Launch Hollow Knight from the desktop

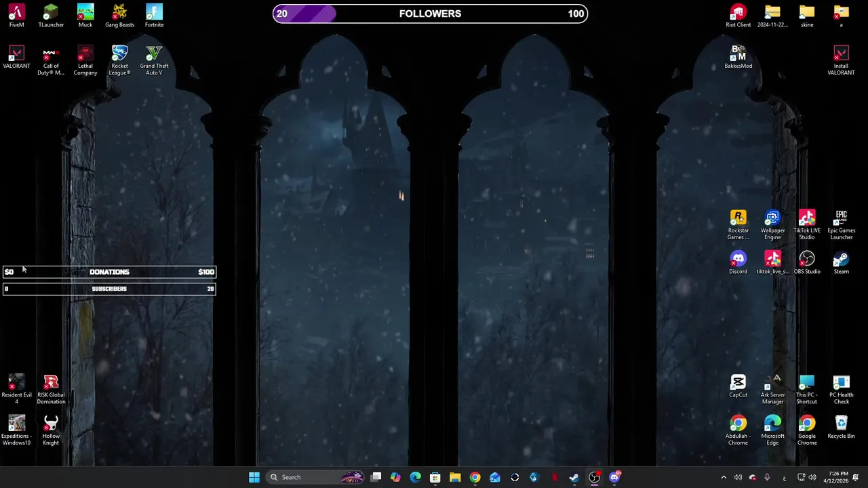[51, 431]
